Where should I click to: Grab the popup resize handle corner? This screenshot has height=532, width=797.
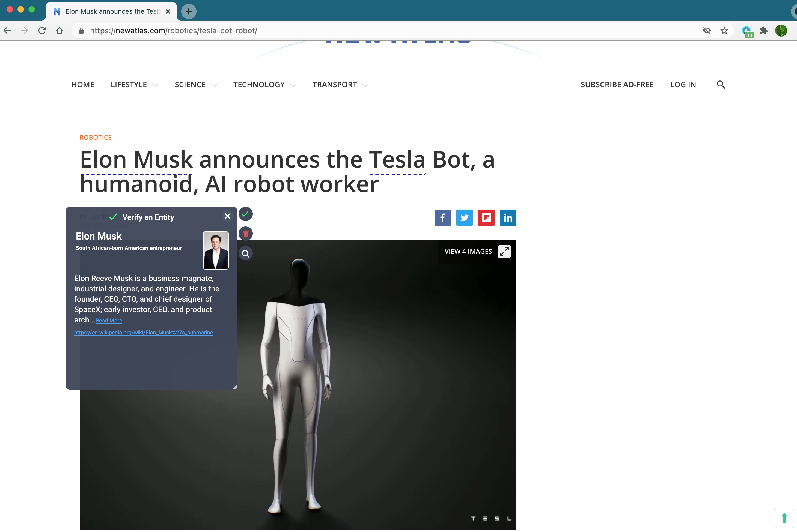click(234, 387)
